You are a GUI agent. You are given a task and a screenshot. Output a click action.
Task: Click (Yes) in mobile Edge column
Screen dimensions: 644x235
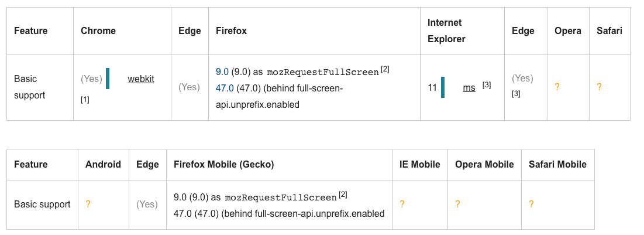point(147,204)
